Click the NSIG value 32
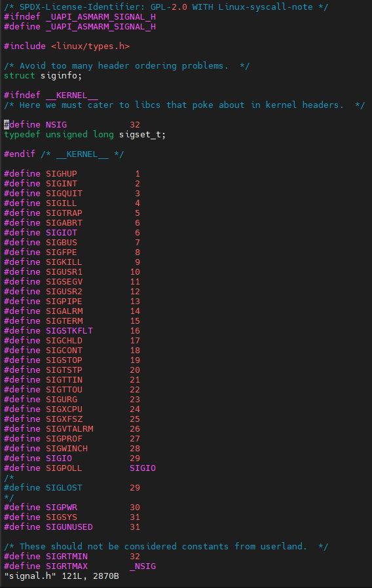The image size is (372, 588). tap(135, 124)
